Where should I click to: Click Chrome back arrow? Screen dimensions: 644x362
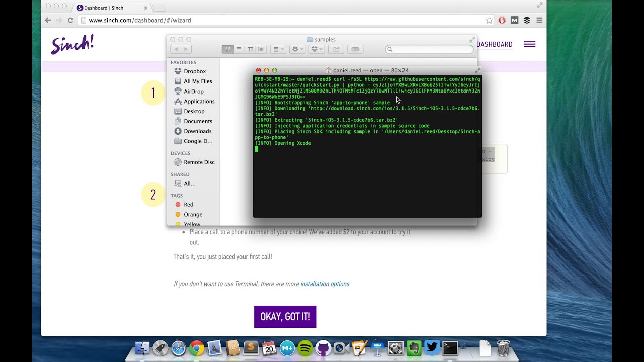pyautogui.click(x=48, y=20)
